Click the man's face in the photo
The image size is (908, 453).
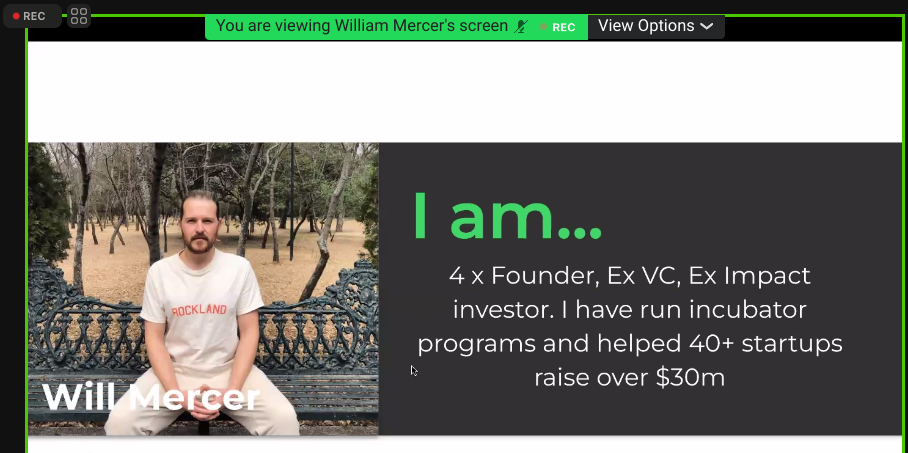199,223
